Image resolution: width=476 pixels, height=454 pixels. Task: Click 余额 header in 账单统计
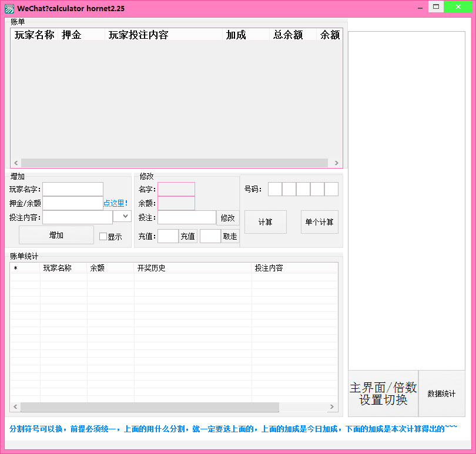pos(110,268)
